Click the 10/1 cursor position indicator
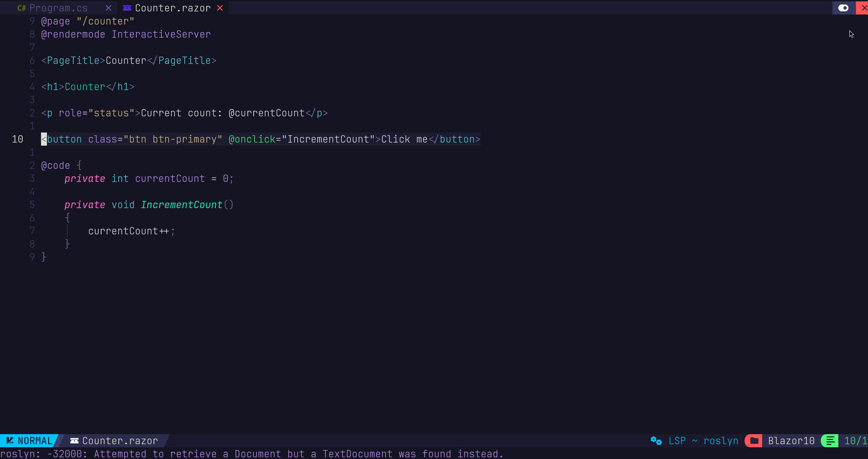This screenshot has width=868, height=459. (x=855, y=441)
